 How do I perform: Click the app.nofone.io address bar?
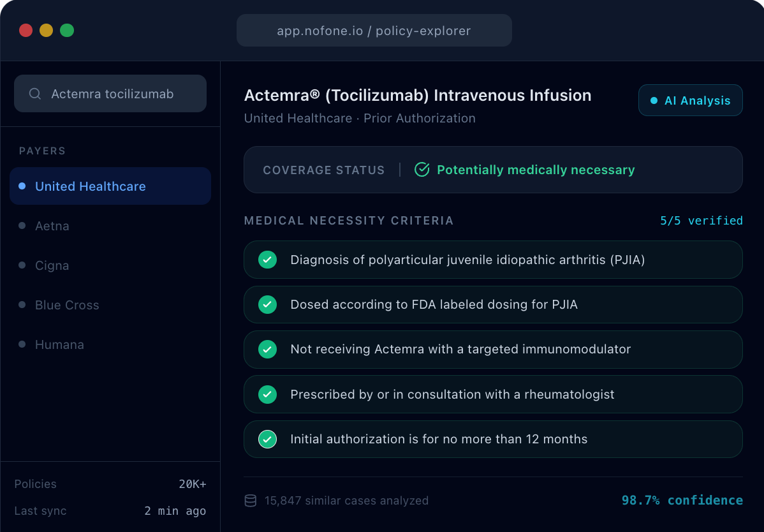click(x=374, y=30)
